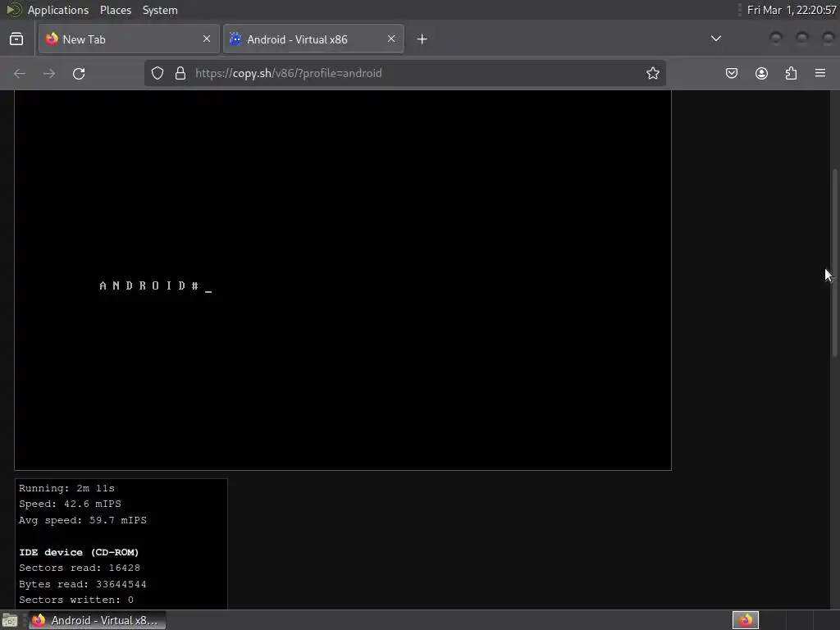This screenshot has height=630, width=840.
Task: Open the Places menu
Action: (116, 10)
